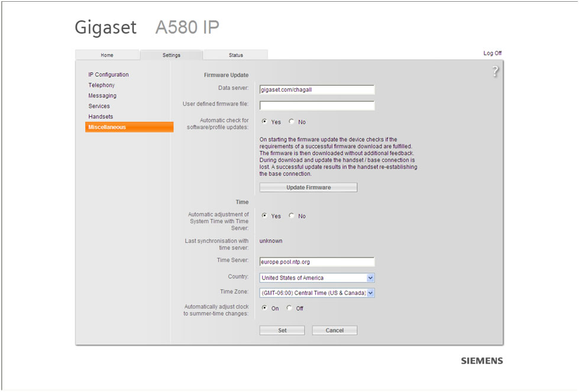Image resolution: width=579 pixels, height=392 pixels.
Task: Select Yes for automatic software update check
Action: click(x=264, y=121)
